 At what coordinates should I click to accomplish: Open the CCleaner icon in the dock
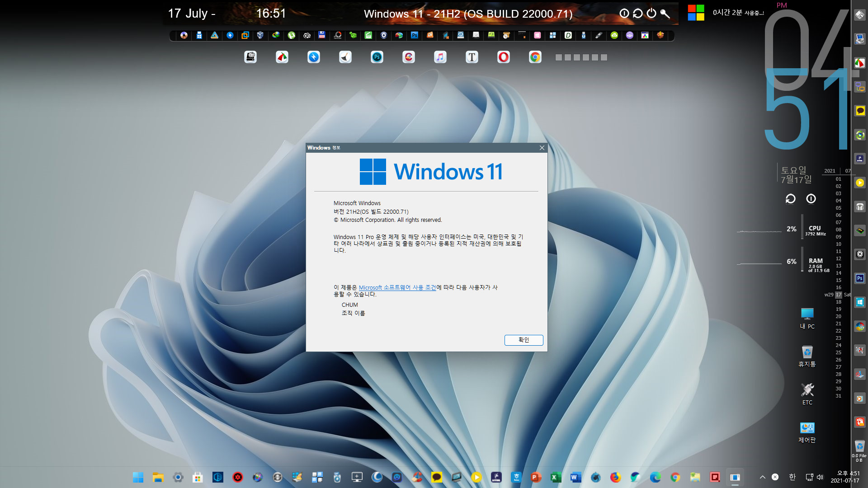[409, 57]
